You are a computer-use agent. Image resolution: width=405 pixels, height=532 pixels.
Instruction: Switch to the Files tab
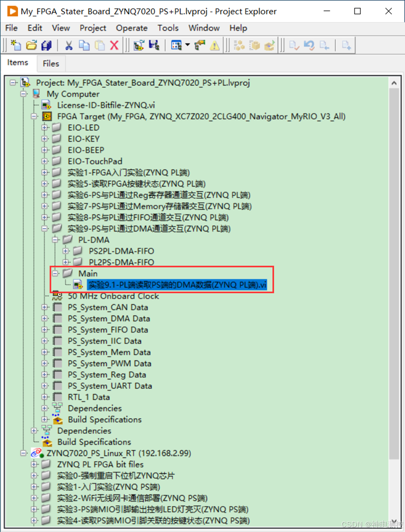[x=51, y=63]
